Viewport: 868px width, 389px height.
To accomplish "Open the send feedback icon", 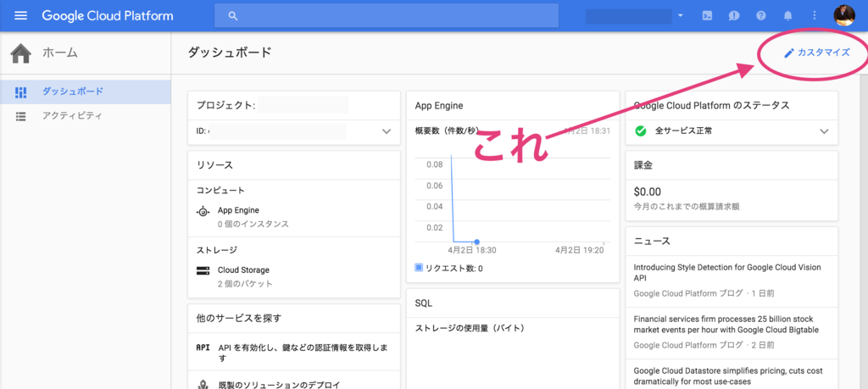I will (x=734, y=15).
